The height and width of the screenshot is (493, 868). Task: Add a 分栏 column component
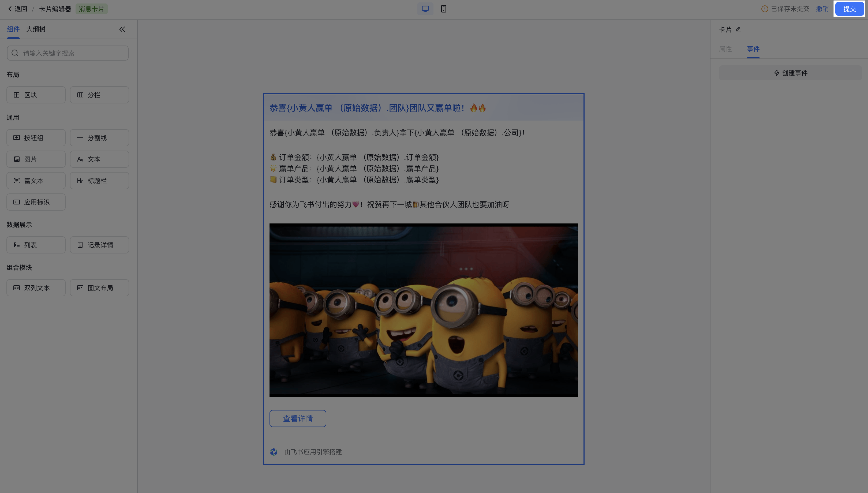point(99,95)
